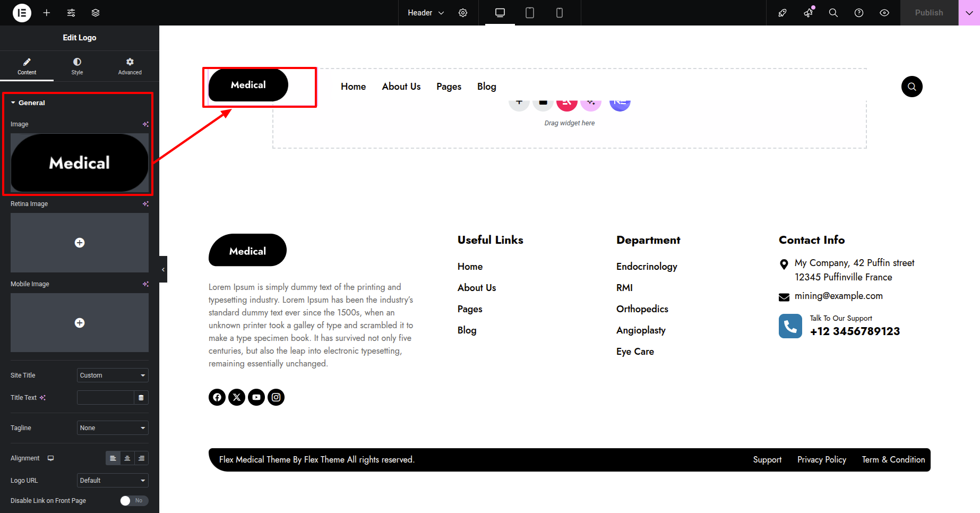The width and height of the screenshot is (980, 513).
Task: Switch to the Style tab
Action: pos(77,66)
